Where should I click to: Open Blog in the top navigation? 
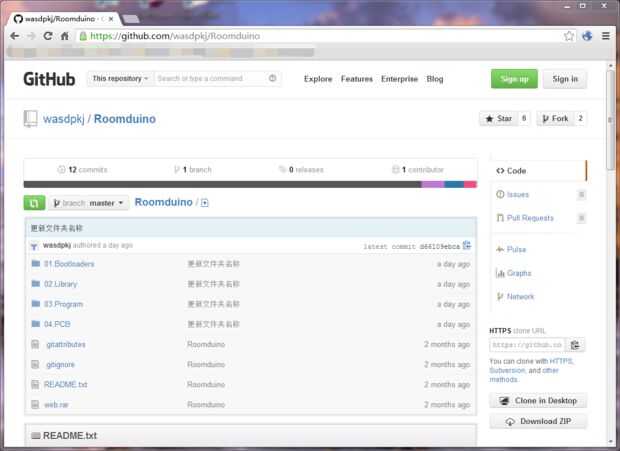(x=435, y=79)
